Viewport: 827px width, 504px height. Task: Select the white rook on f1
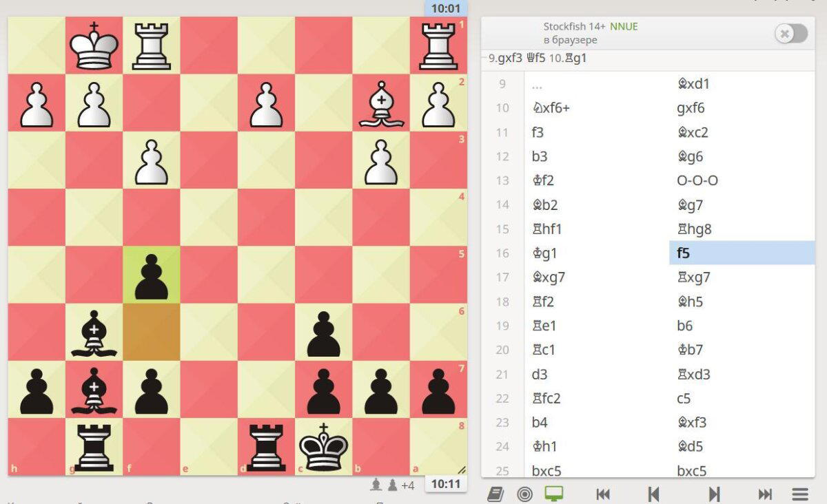151,45
